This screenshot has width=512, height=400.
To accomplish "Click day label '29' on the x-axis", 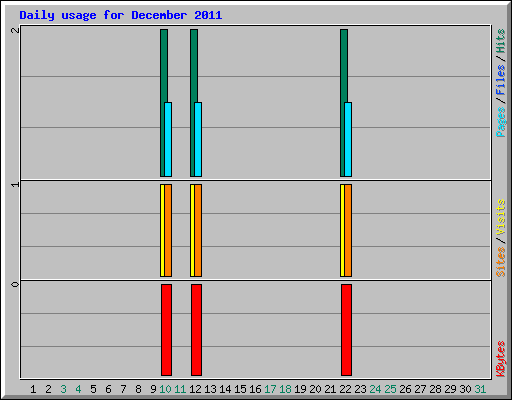I will point(450,389).
